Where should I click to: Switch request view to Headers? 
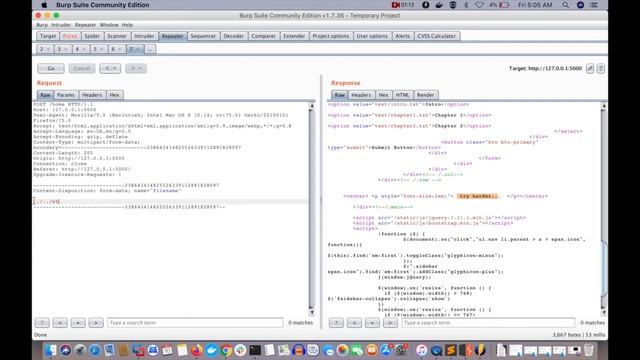tap(92, 95)
